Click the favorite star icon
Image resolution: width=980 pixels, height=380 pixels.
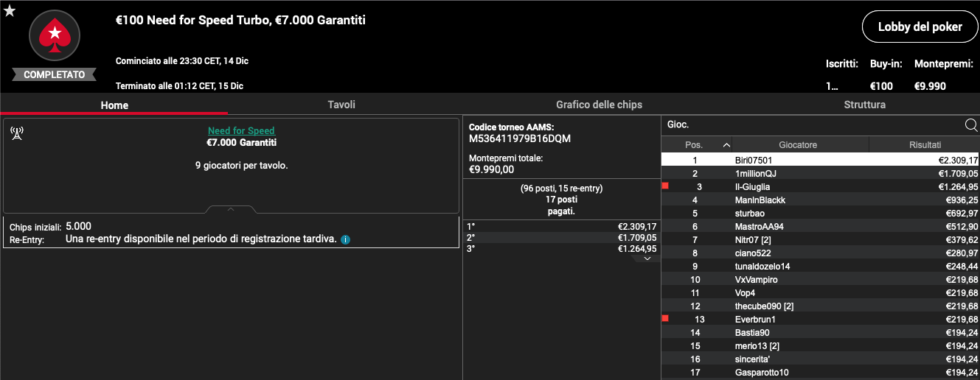[x=10, y=10]
